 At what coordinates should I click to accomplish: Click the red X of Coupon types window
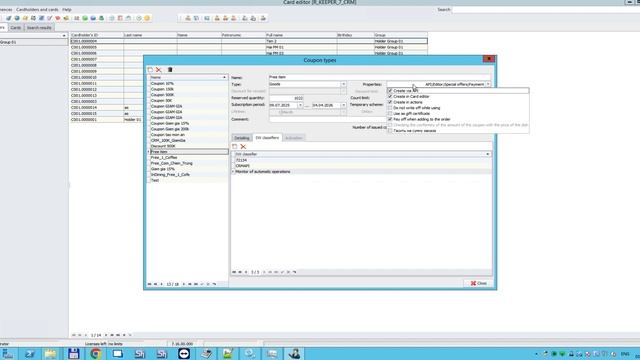point(489,59)
